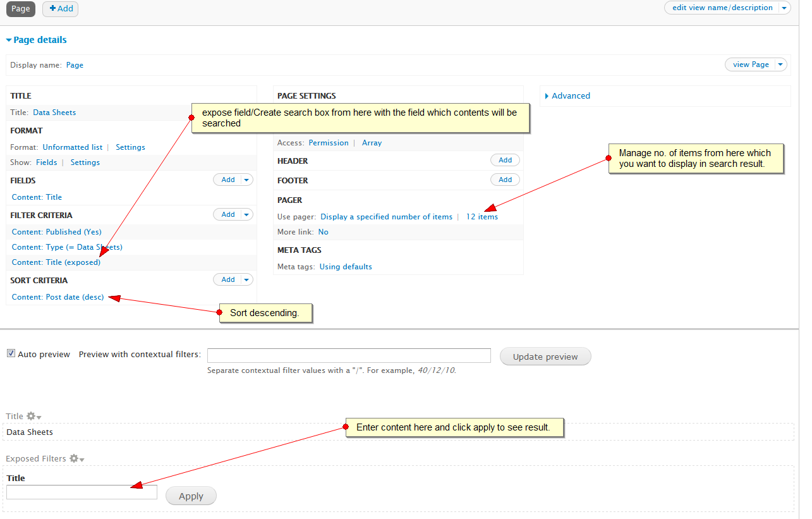Click the Update preview button
812x519 pixels.
545,356
